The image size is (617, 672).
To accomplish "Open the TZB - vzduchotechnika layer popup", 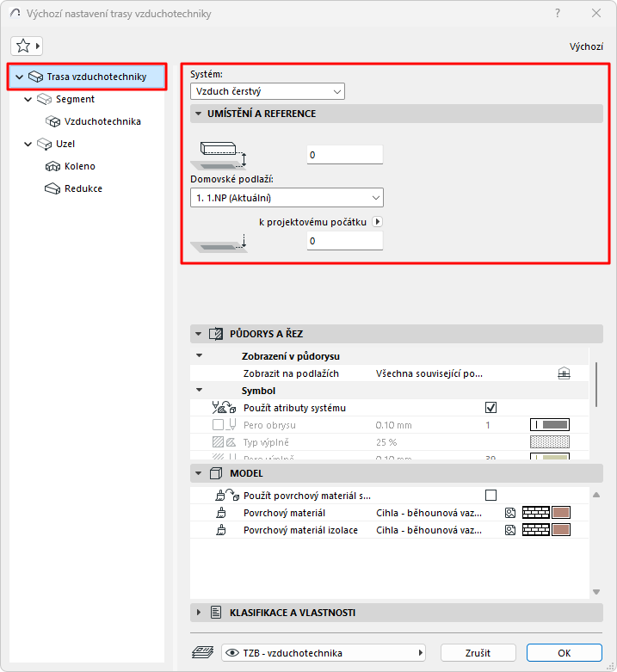I will pyautogui.click(x=324, y=653).
